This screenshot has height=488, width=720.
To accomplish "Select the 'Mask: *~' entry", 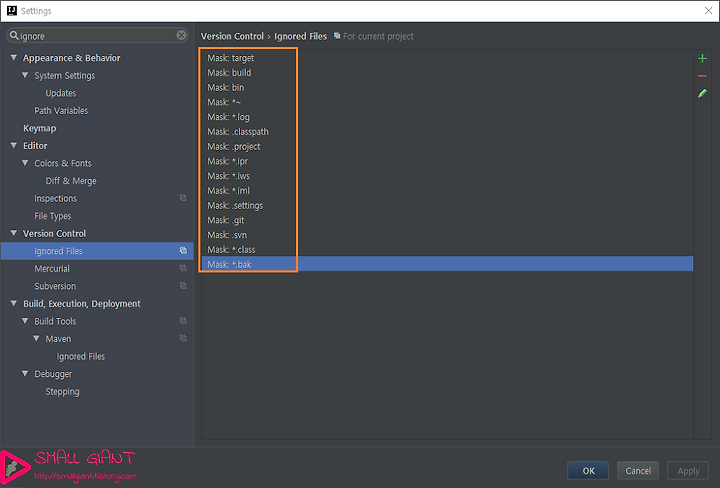I will 447,102.
